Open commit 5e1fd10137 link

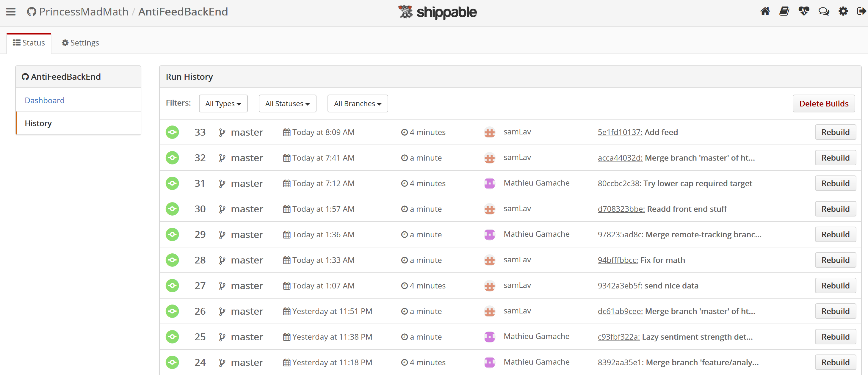tap(620, 132)
